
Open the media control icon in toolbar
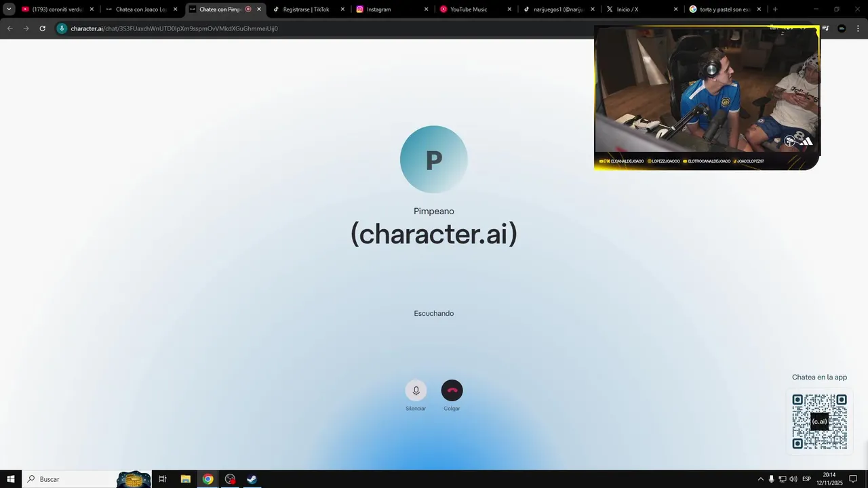825,28
